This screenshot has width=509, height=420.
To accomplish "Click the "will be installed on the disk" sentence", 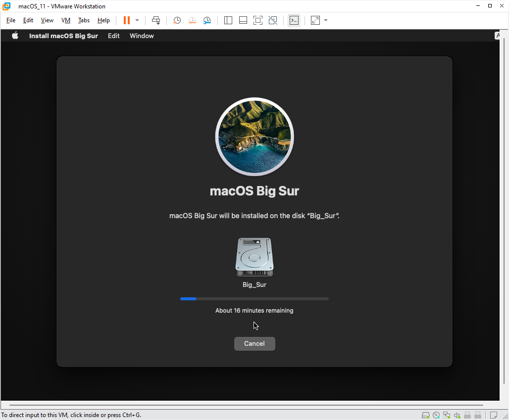I will click(x=254, y=216).
